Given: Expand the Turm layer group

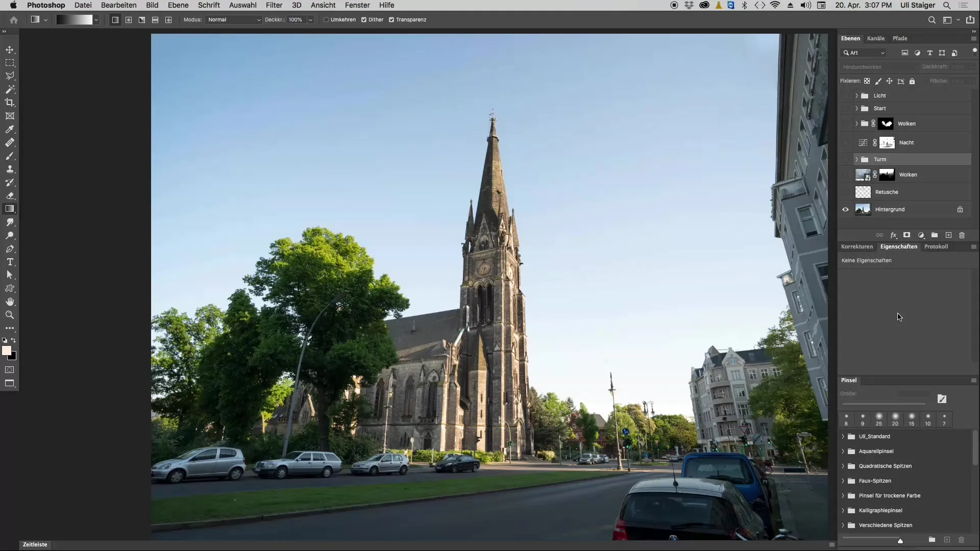Looking at the screenshot, I should pos(856,160).
